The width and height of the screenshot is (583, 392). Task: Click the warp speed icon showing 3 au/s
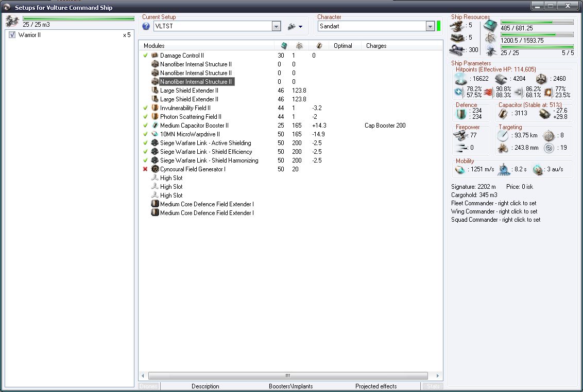538,170
